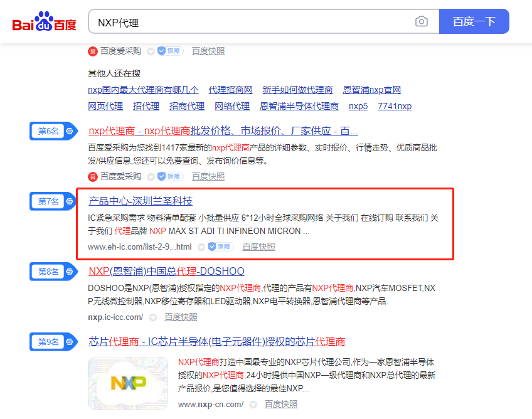Open NXP(恩智浦)中国总代理-DOSHOO result
Screen dimensions: 532x419
coord(166,272)
